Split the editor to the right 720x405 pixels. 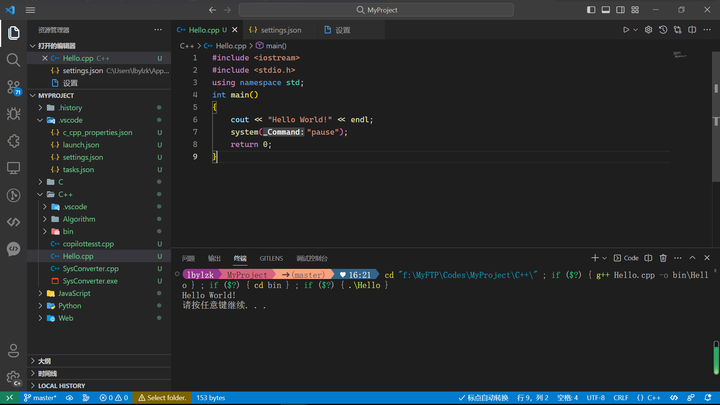[x=692, y=30]
